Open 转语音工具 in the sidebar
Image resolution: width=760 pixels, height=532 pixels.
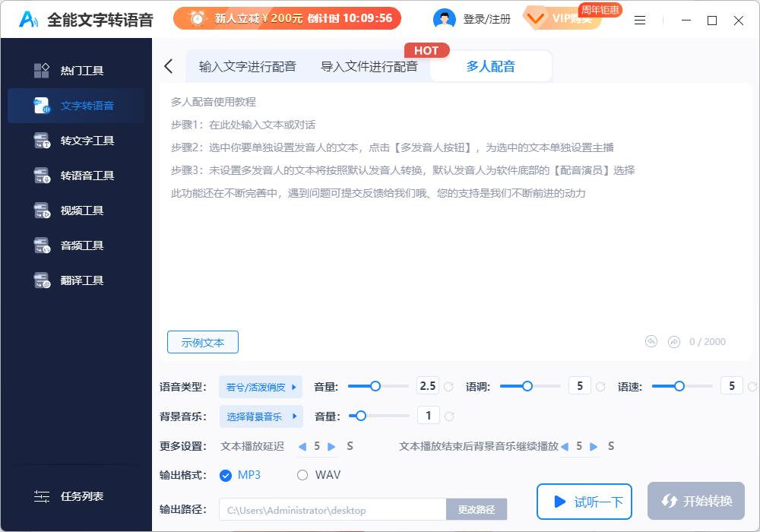76,176
